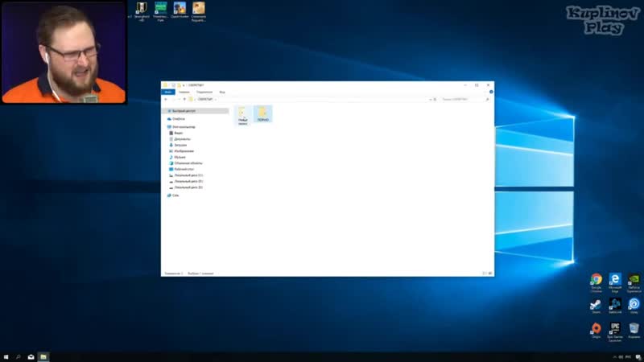
Task: Switch to the Share ribbon tab
Action: tap(204, 92)
